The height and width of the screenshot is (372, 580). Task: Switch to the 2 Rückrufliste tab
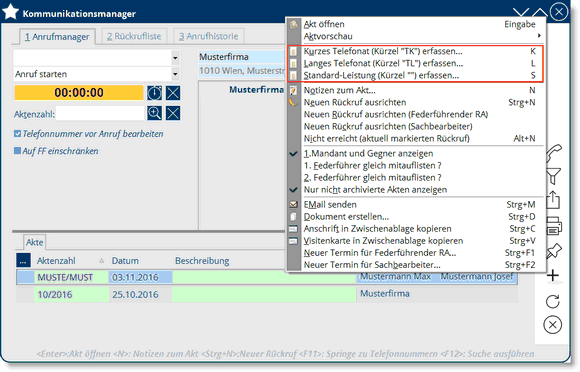click(x=134, y=36)
